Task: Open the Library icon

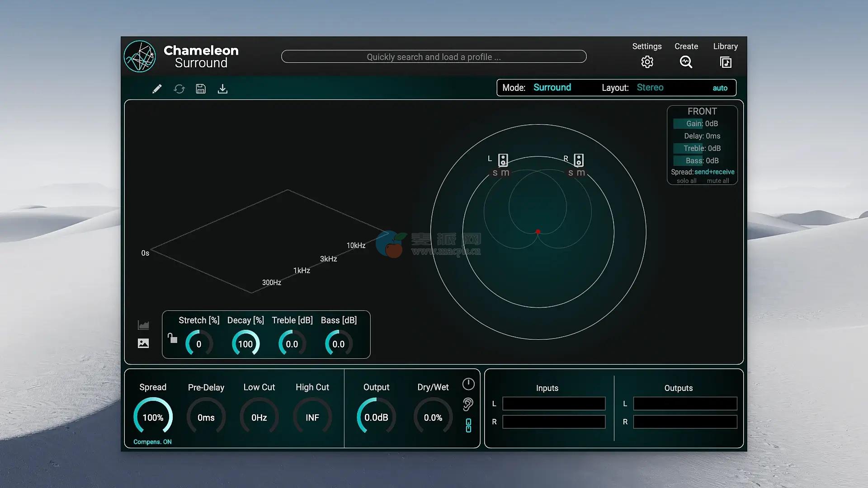Action: click(725, 62)
